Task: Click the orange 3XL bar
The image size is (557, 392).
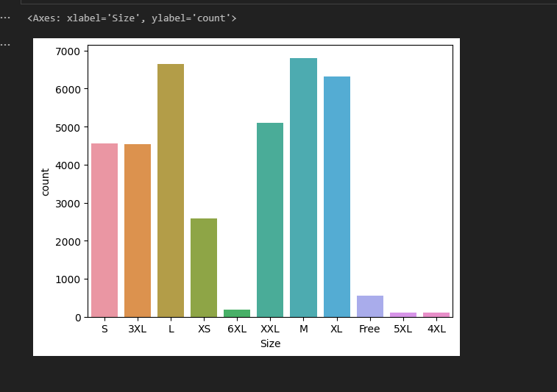Action: (138, 230)
